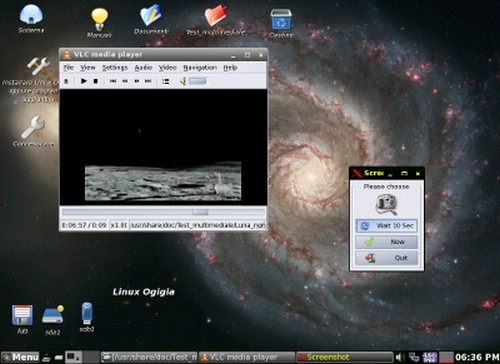Minimize the VLC media player window
The image size is (500, 364).
click(233, 55)
